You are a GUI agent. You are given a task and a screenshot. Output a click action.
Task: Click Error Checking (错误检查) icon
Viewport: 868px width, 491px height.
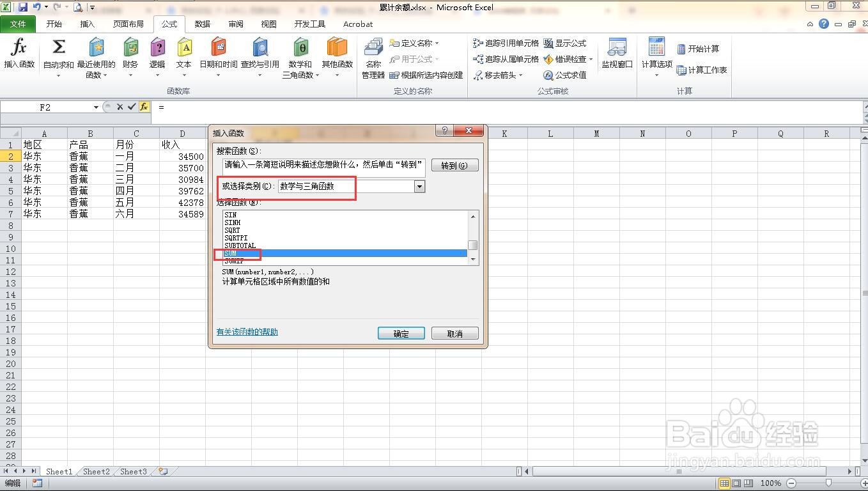(x=548, y=59)
